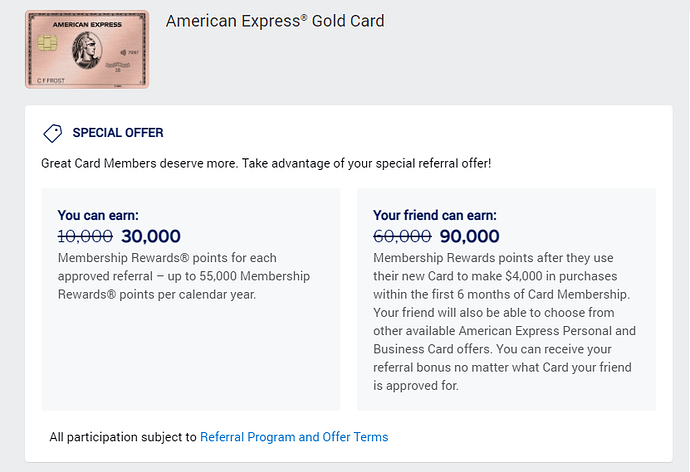Click the 90,000 points amount
690x472 pixels.
470,236
